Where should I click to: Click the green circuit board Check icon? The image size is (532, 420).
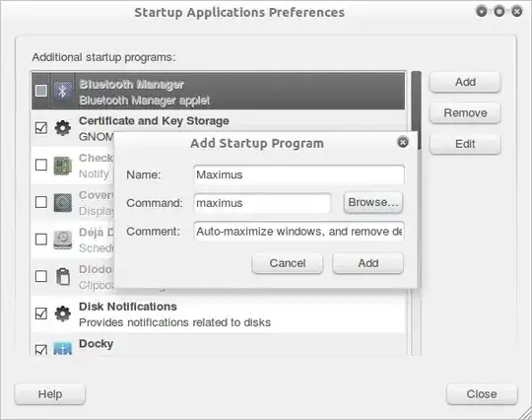pos(63,166)
